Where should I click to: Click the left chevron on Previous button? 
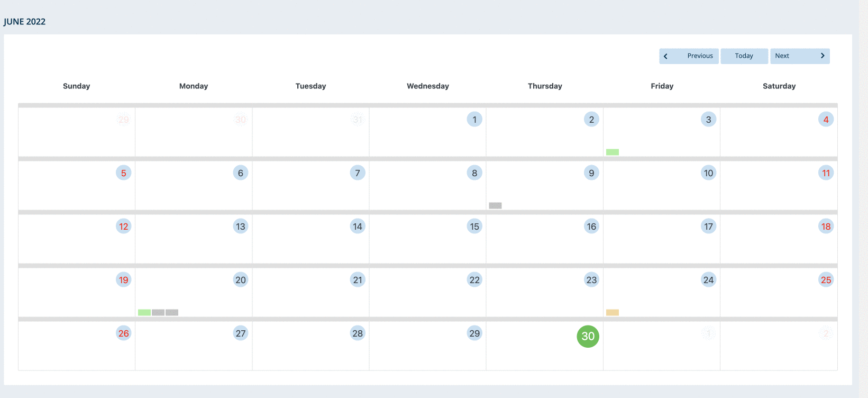pos(665,56)
